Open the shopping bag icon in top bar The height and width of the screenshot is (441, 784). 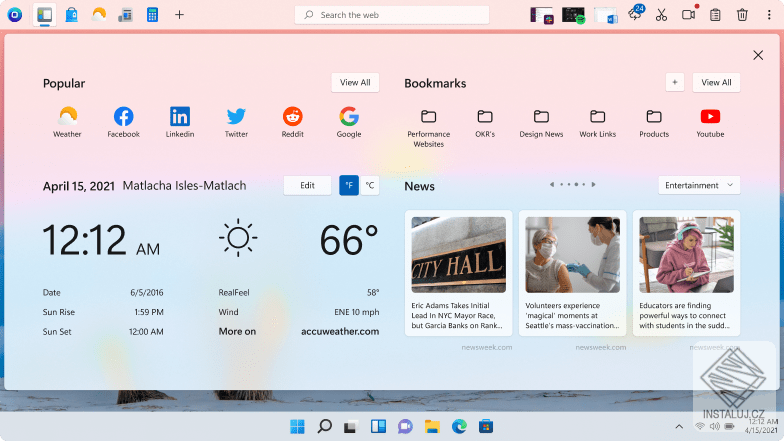tap(72, 14)
